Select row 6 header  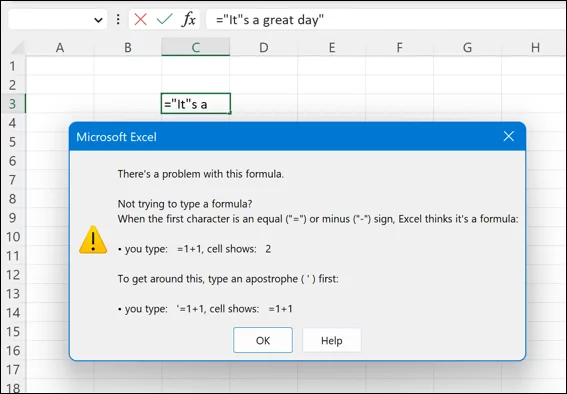click(x=13, y=160)
